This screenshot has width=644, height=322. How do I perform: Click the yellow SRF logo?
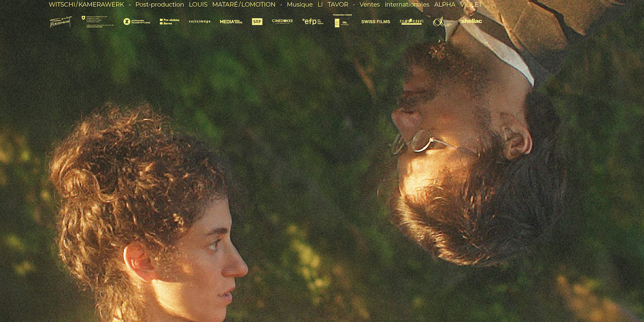point(257,21)
